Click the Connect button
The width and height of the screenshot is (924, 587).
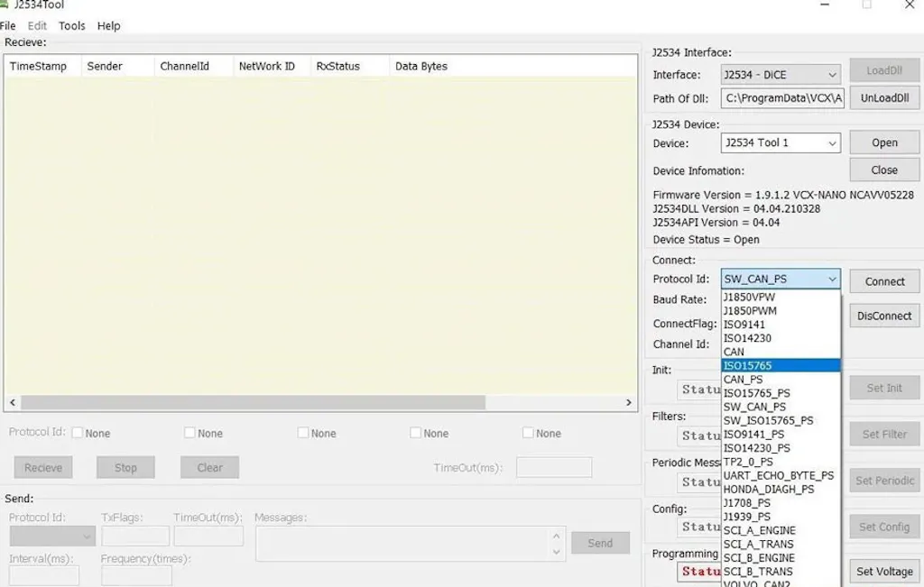(884, 281)
